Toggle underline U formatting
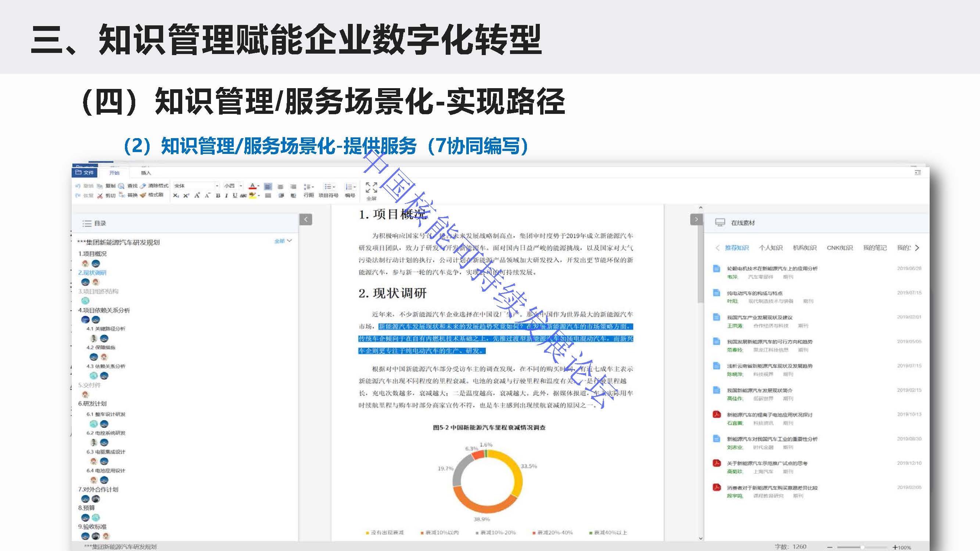This screenshot has height=551, width=980. point(235,195)
